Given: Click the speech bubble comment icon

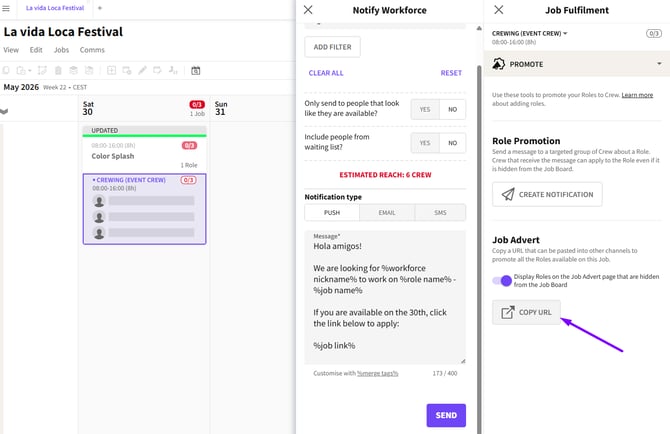Looking at the screenshot, I should (157, 70).
